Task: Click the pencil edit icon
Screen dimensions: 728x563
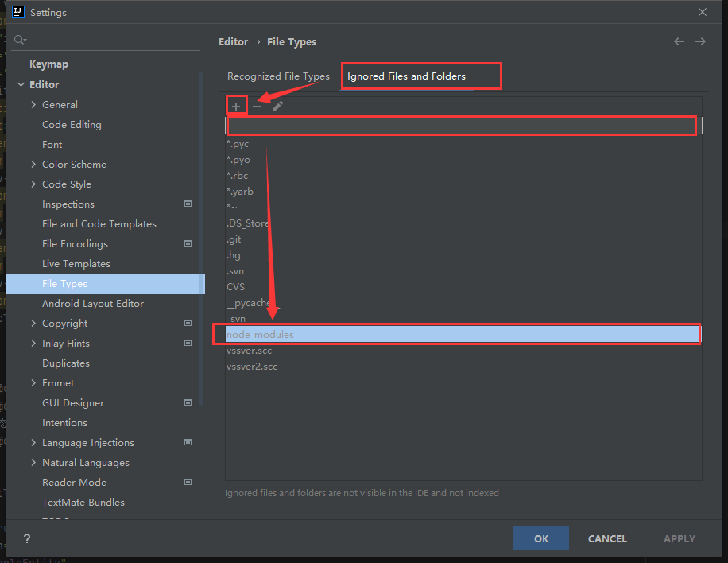Action: point(277,107)
